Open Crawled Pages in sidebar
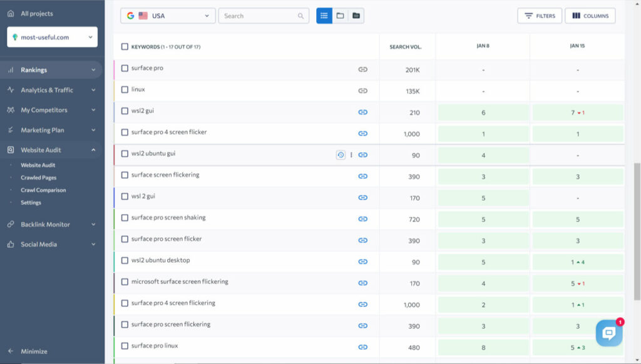 coord(38,178)
